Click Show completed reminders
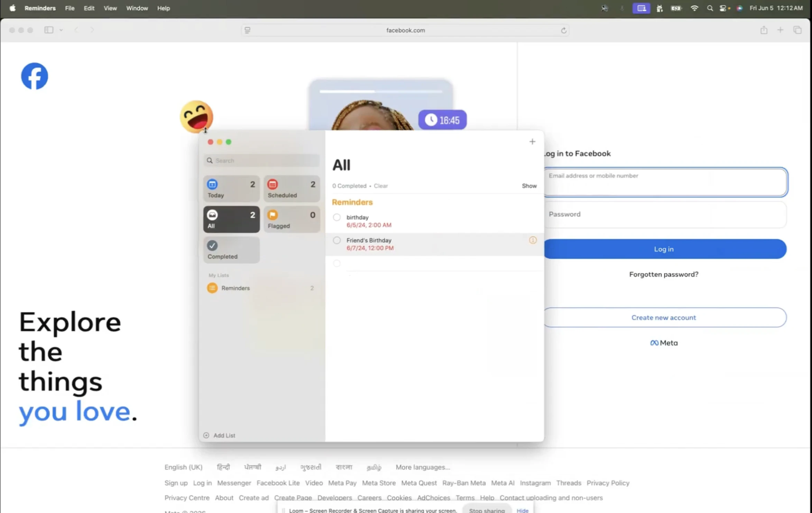Screen dimensions: 812x513 pos(529,186)
